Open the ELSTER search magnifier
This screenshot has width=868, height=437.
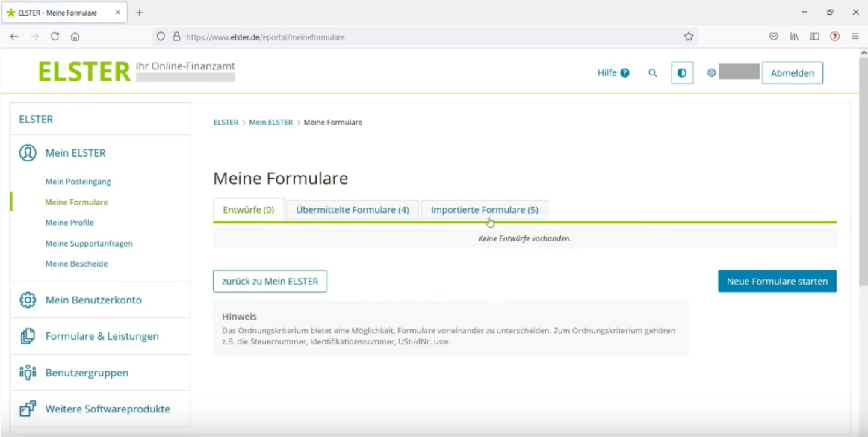click(653, 72)
